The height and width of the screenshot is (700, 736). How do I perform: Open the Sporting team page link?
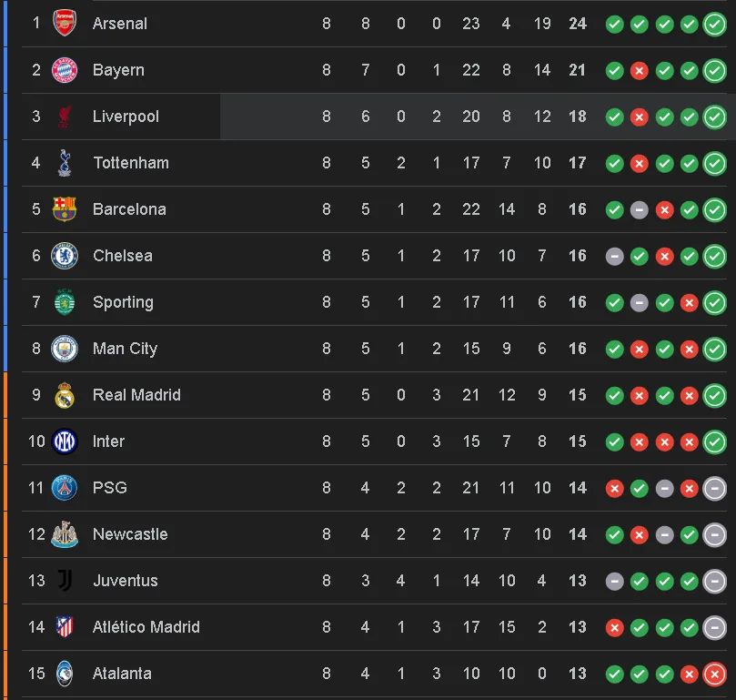pos(123,302)
